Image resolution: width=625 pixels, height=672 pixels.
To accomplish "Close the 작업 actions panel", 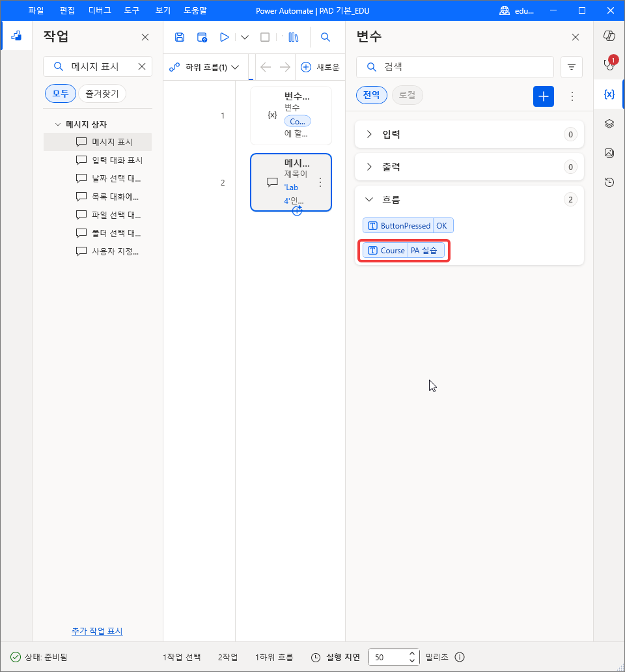I will pyautogui.click(x=145, y=37).
